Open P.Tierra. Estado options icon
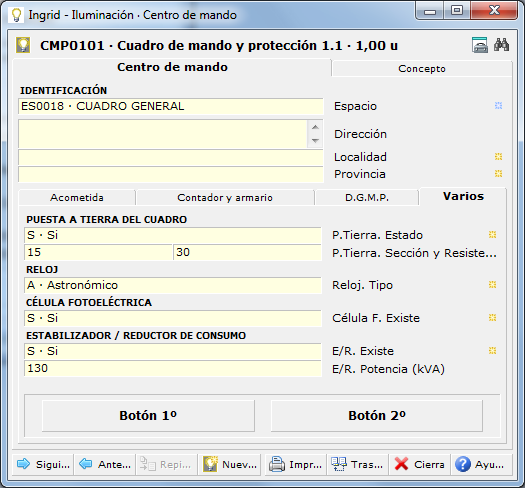Screen dimensions: 525x488 (492, 234)
